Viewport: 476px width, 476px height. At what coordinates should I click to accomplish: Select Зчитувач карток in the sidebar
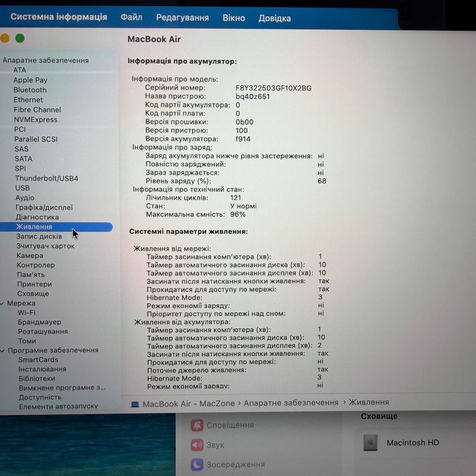pos(46,246)
